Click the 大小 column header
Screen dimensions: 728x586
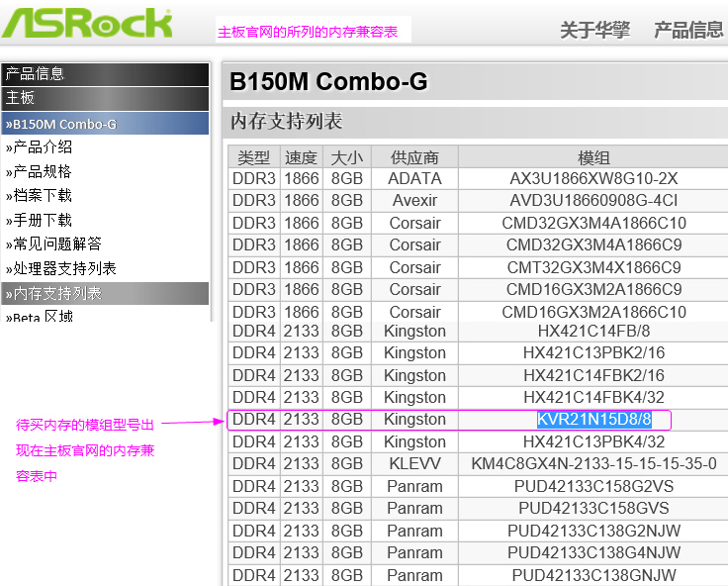pos(347,157)
